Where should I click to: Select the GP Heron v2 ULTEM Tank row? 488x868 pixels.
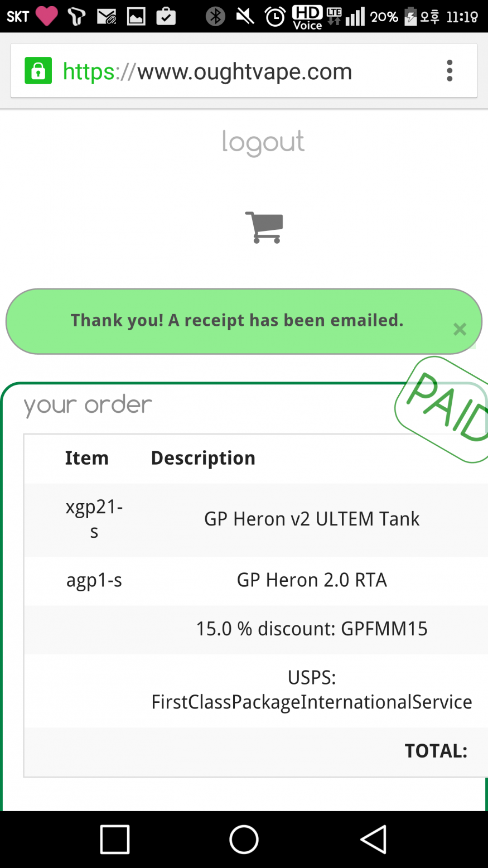[311, 519]
